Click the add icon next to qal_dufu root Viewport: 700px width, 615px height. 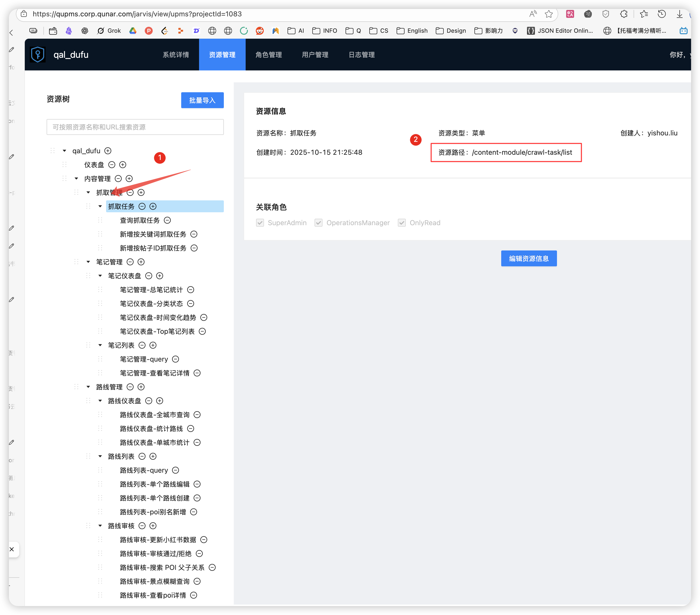[108, 151]
